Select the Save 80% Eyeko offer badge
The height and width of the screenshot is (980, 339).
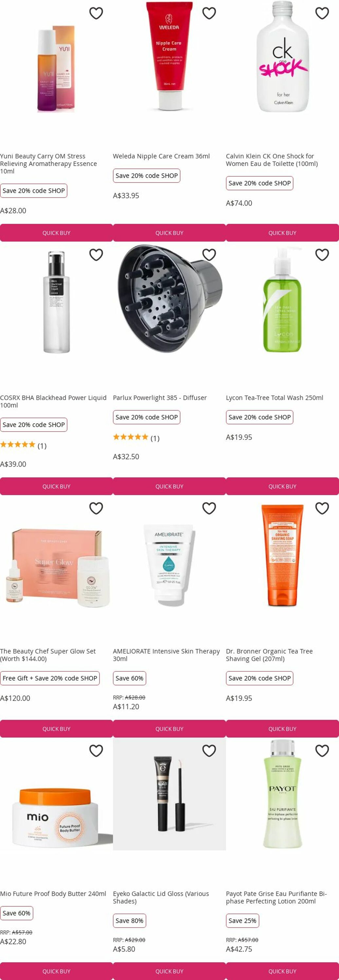130,920
